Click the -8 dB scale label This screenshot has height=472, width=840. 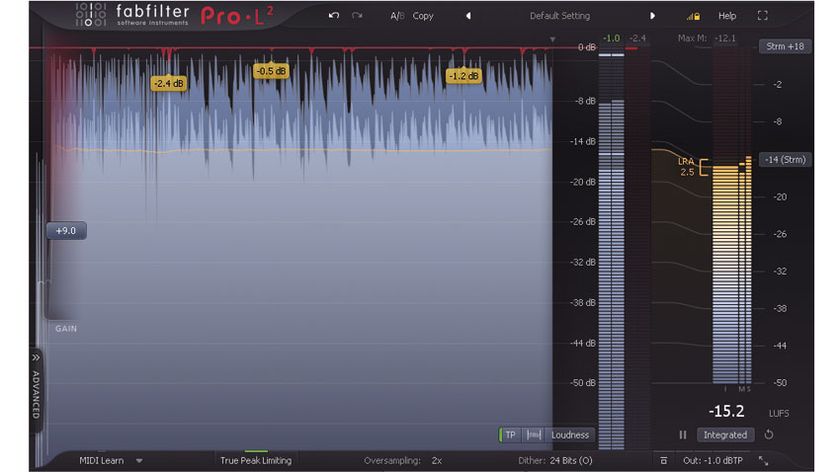click(x=585, y=101)
